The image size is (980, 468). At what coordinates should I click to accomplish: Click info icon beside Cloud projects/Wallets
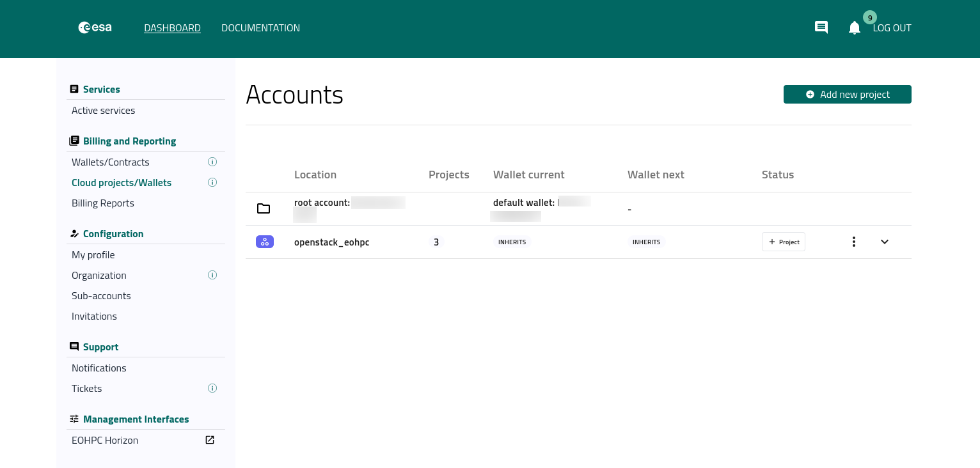tap(212, 182)
